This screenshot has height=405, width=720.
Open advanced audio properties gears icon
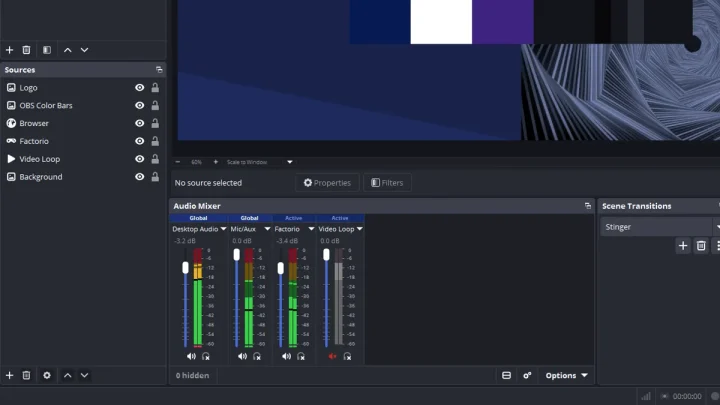pyautogui.click(x=527, y=376)
